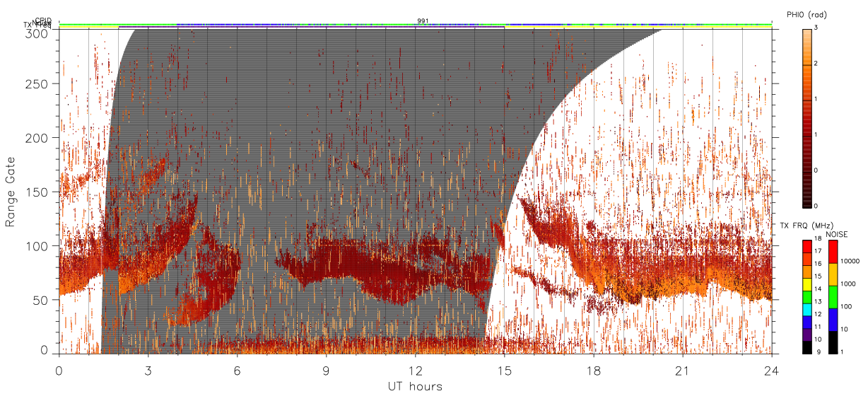Viewport: 868px width, 401px height.
Task: Click UT hours axis tick label 24
Action: 772,371
